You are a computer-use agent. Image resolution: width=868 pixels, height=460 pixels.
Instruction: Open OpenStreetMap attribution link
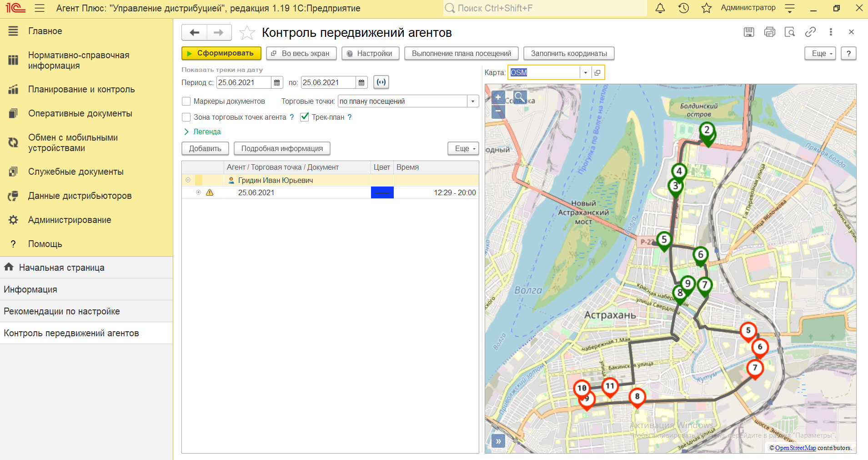[x=795, y=448]
